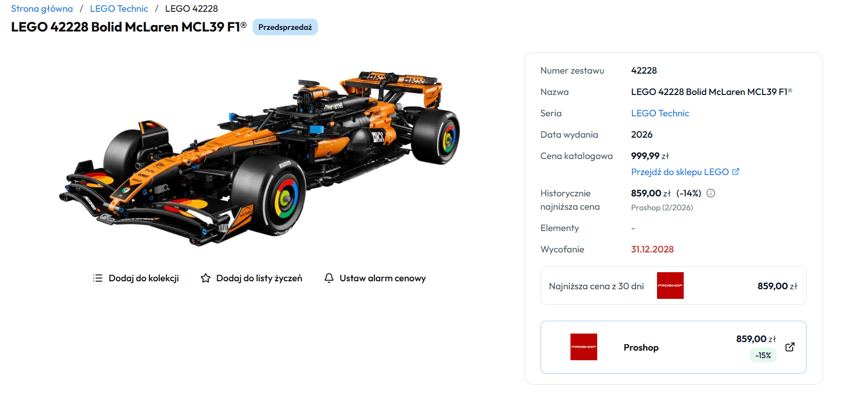Click the bell icon for price alarm
The width and height of the screenshot is (868, 396).
click(329, 278)
